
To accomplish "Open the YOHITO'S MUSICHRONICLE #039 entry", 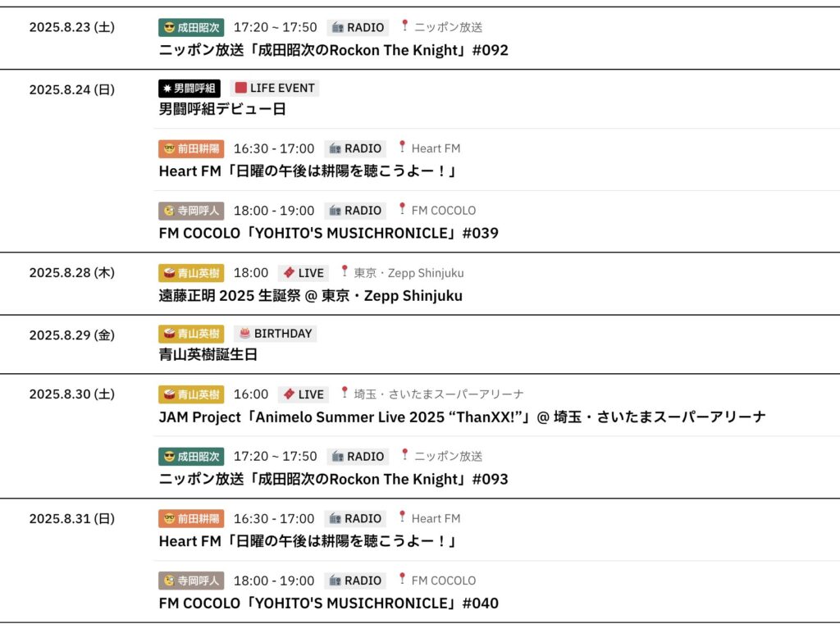I will 328,233.
